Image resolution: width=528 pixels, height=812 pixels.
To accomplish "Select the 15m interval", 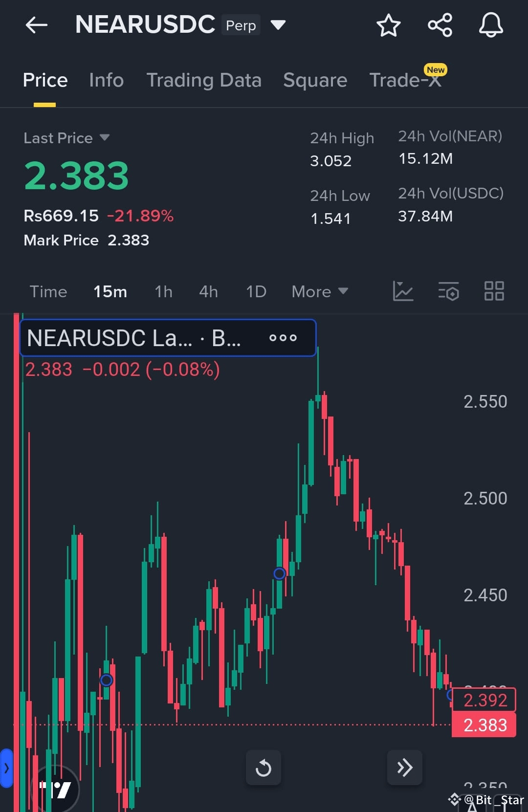I will click(x=110, y=292).
